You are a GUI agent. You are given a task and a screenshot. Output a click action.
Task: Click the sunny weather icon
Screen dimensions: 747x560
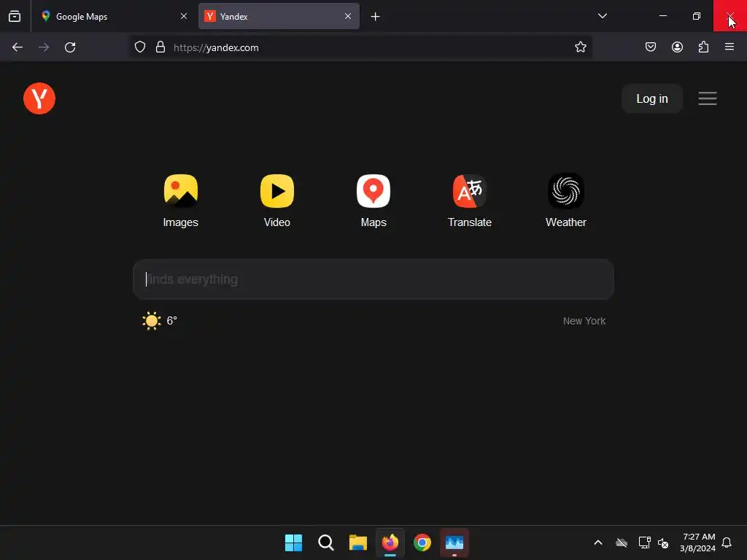point(152,321)
